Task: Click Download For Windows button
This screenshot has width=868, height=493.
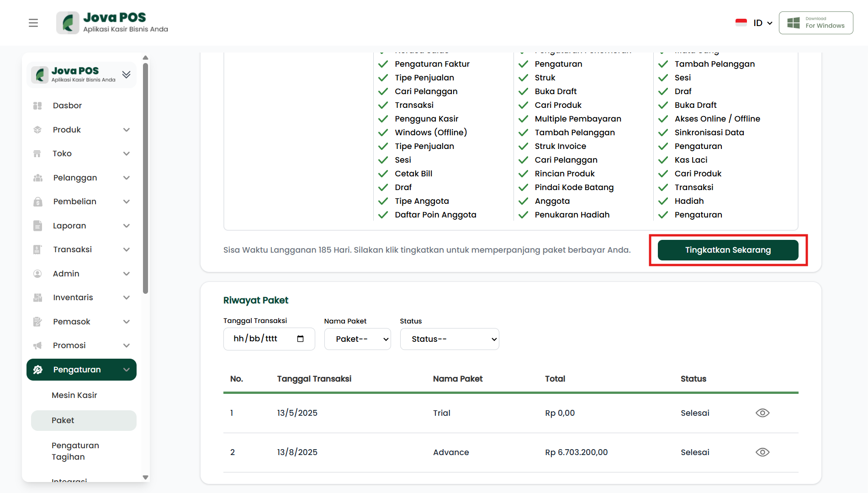Action: [x=816, y=23]
